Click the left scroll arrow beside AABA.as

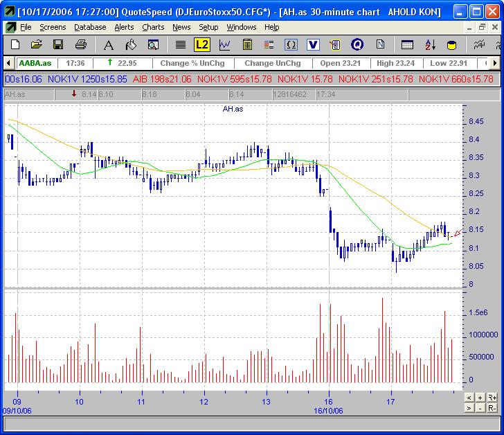click(x=7, y=63)
